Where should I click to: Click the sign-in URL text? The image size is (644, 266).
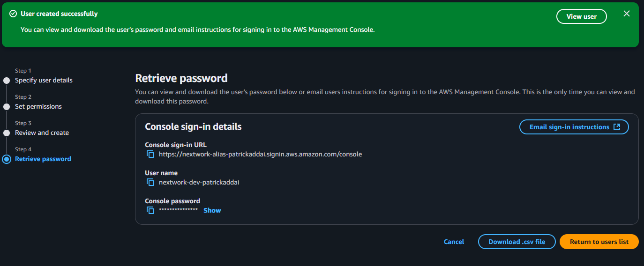[260, 154]
